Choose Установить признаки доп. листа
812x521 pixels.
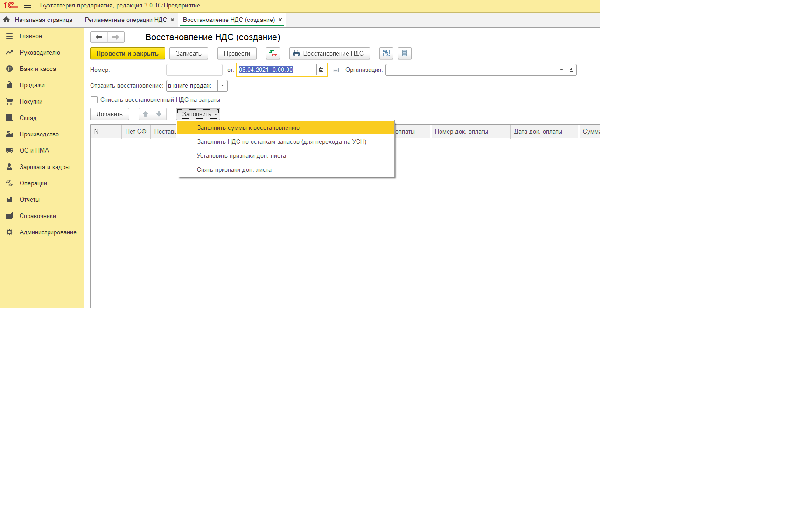tap(241, 156)
